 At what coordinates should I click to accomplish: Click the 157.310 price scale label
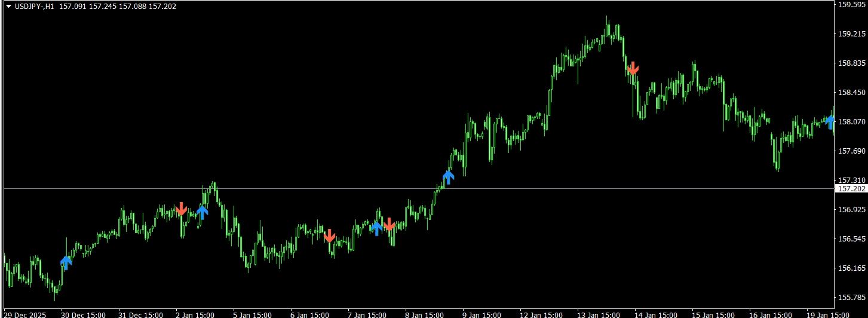(x=852, y=181)
